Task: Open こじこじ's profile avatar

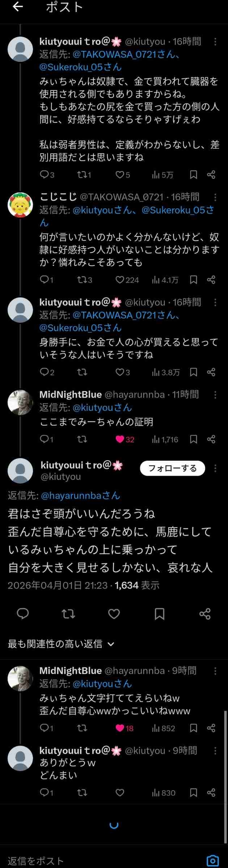Action: (20, 205)
